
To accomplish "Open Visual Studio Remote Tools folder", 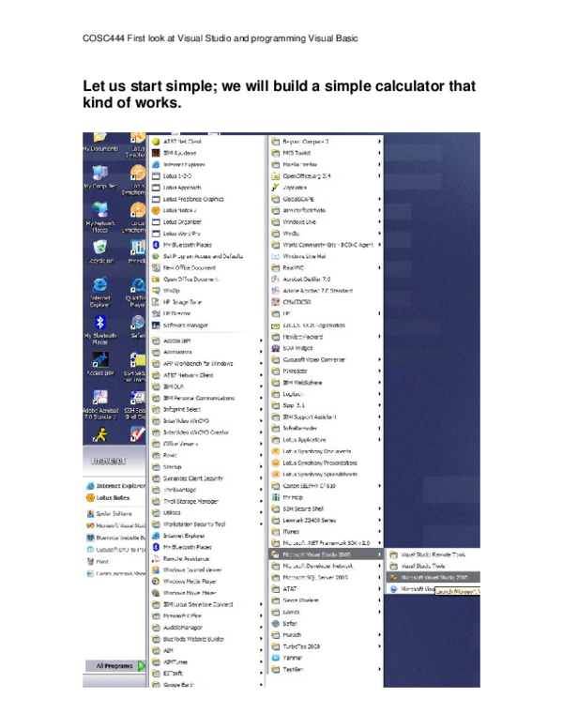I will (428, 554).
